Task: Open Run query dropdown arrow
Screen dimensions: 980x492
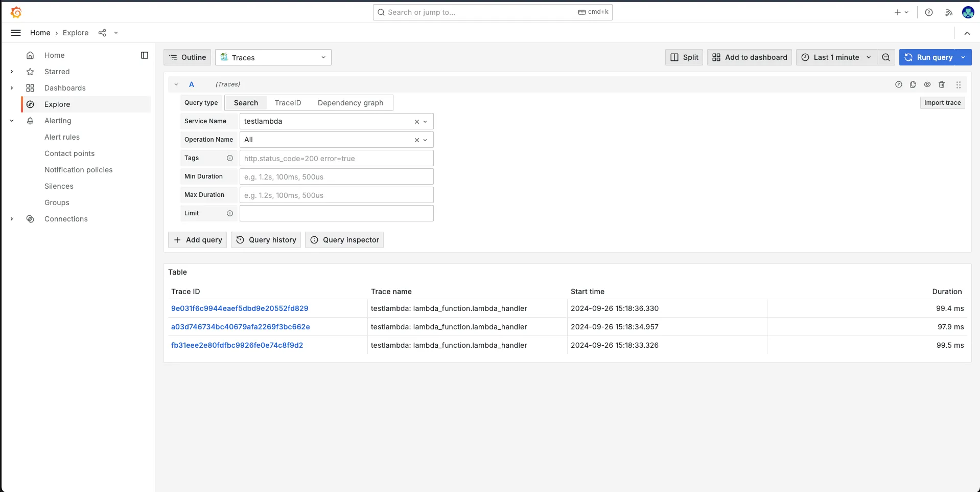Action: pos(963,57)
